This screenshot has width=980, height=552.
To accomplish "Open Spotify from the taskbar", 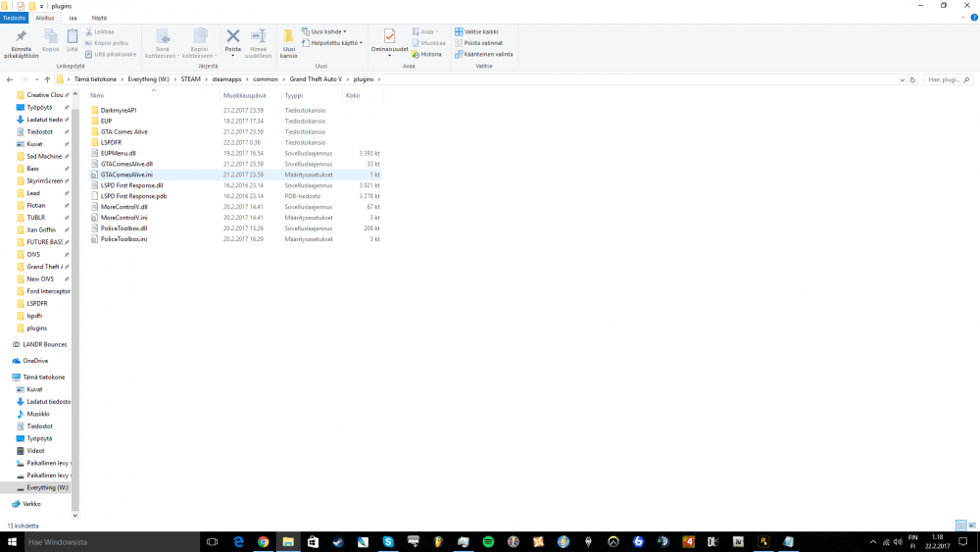I will click(x=488, y=542).
